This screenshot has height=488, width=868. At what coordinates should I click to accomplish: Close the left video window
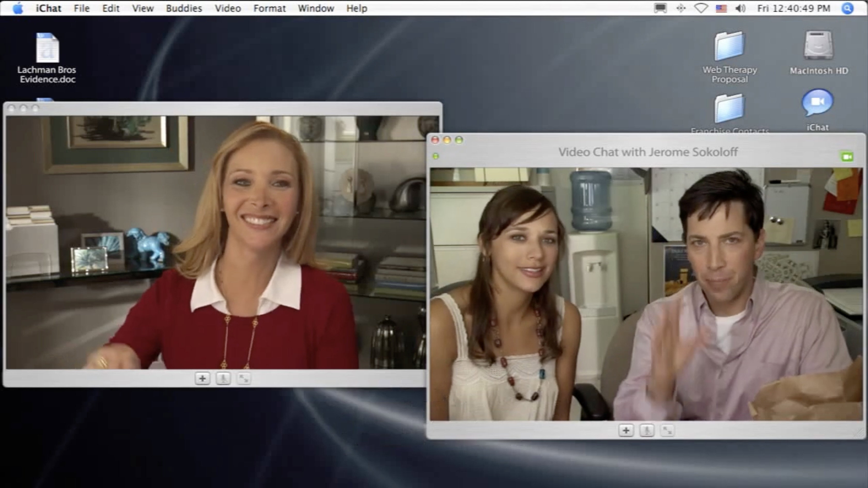point(11,108)
